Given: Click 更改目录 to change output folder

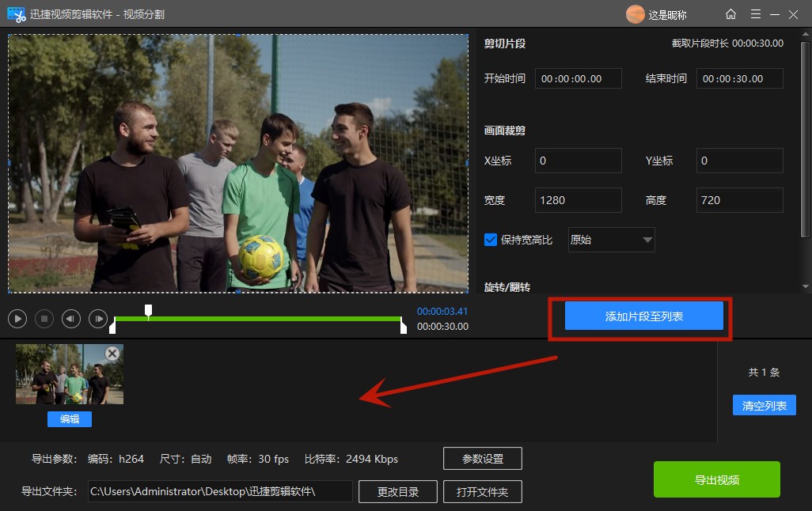Looking at the screenshot, I should click(398, 491).
